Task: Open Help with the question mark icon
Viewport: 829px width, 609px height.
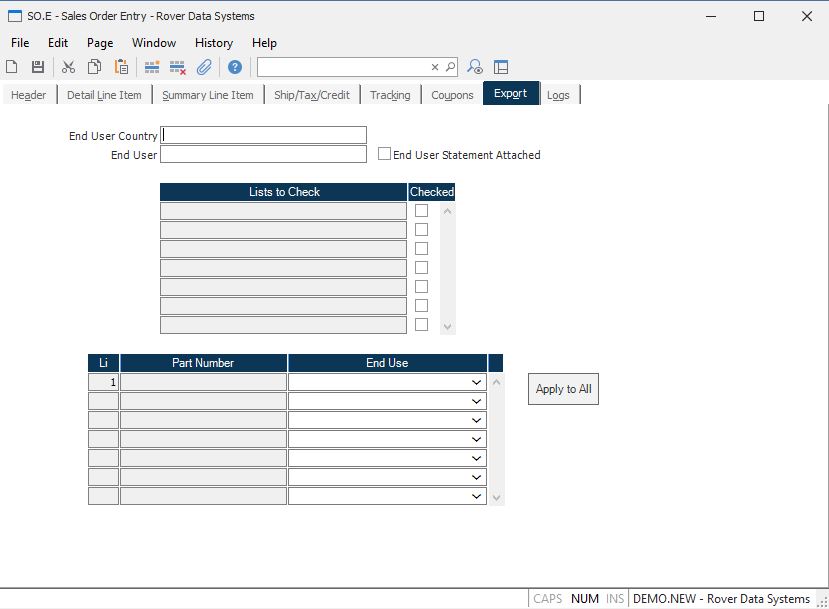Action: click(x=234, y=67)
